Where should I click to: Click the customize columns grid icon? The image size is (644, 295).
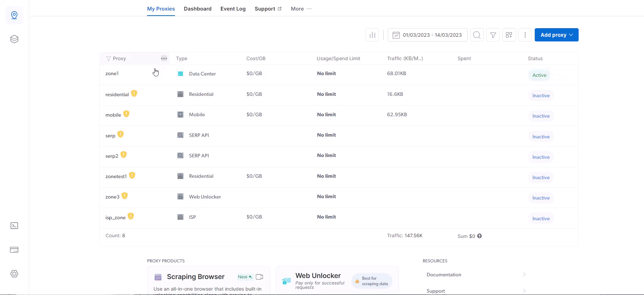point(509,35)
